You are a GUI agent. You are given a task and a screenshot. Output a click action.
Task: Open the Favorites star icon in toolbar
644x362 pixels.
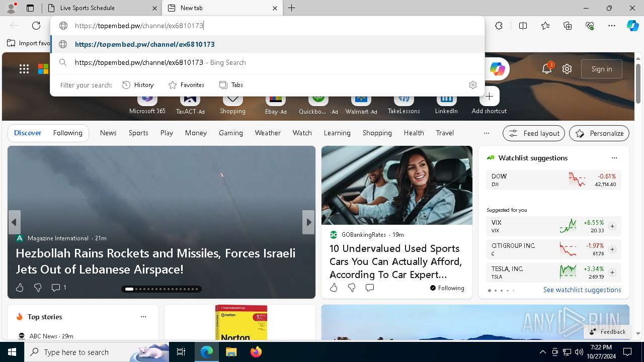tap(545, 26)
